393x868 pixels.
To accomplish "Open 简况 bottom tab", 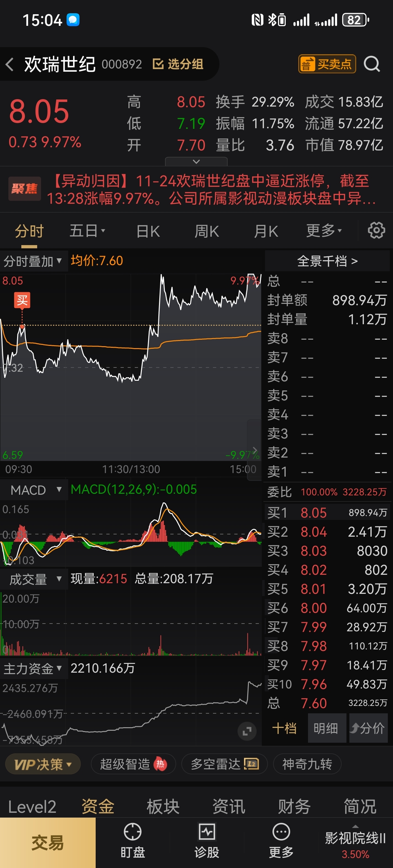I will [360, 807].
